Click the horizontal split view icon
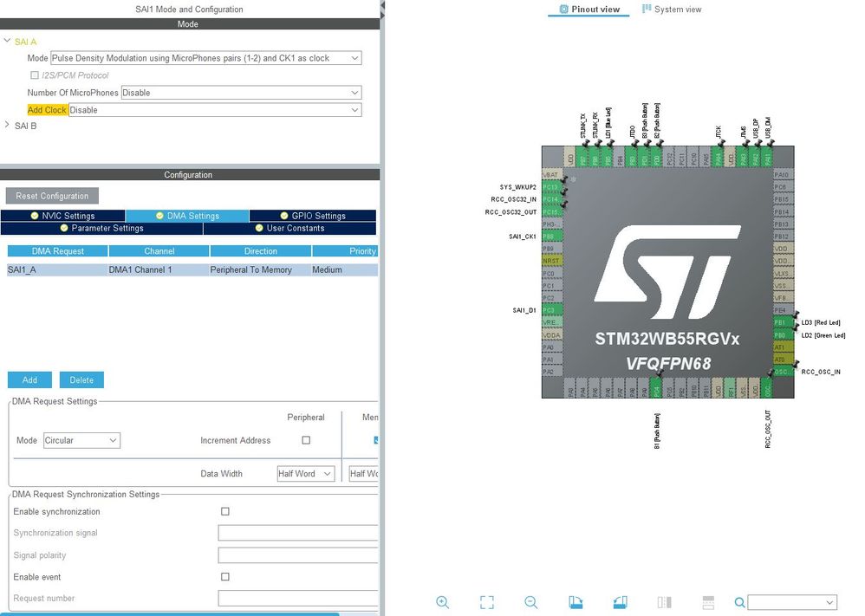Screen dimensions: 865x616 tap(708, 602)
